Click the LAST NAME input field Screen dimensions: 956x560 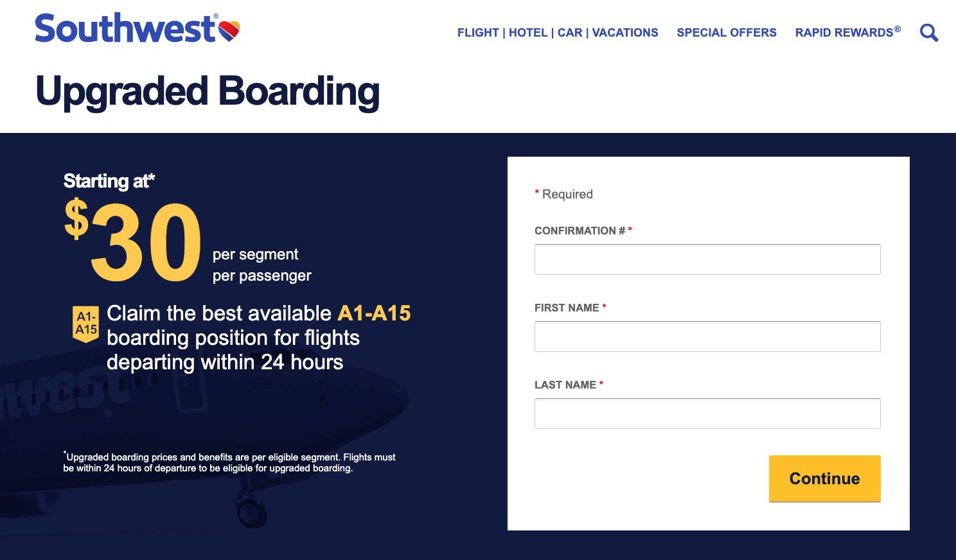(x=707, y=413)
